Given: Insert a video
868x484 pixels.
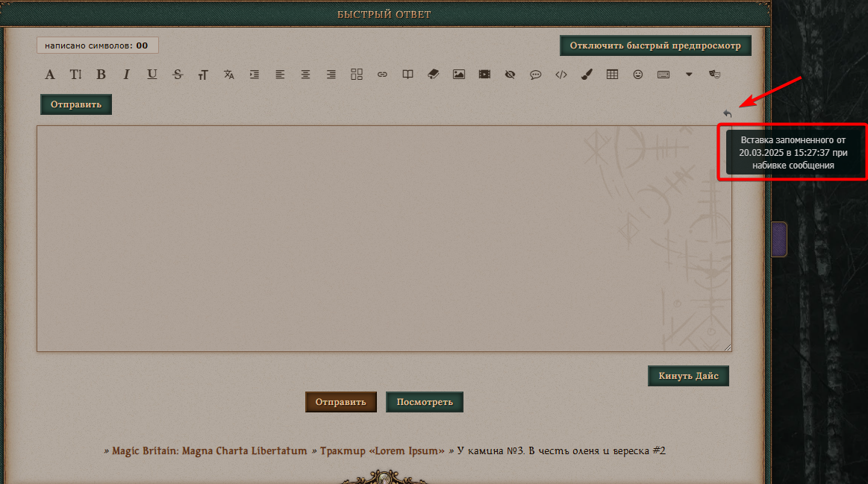Looking at the screenshot, I should pos(484,75).
